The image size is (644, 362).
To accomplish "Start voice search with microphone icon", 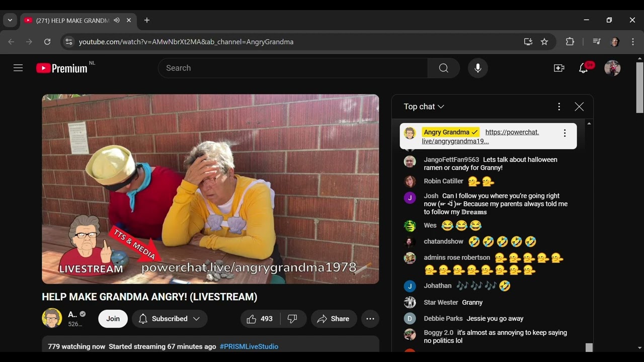I will tap(478, 68).
